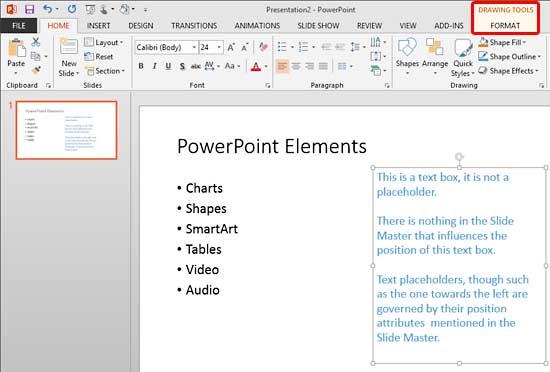The width and height of the screenshot is (550, 372).
Task: Switch to the SLIDE SHOW tab
Action: tap(318, 26)
